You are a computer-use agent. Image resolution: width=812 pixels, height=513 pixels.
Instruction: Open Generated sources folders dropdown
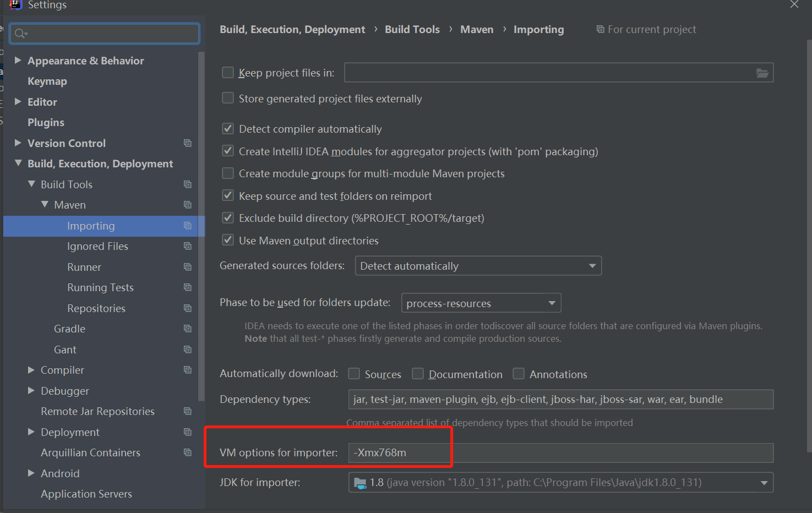(478, 266)
